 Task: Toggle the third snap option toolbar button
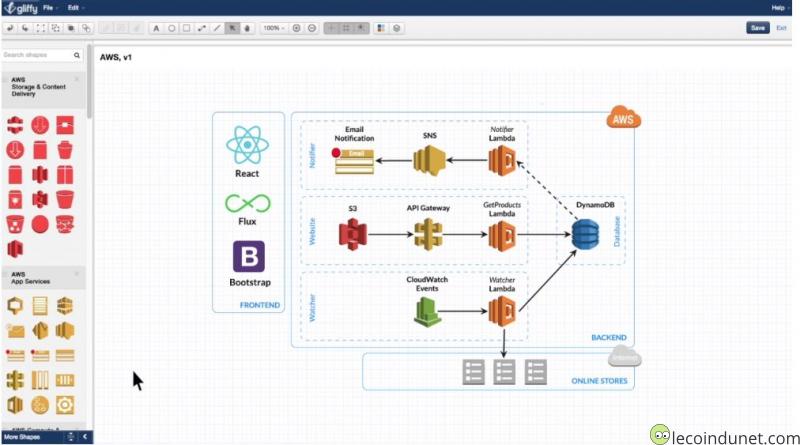pos(361,28)
